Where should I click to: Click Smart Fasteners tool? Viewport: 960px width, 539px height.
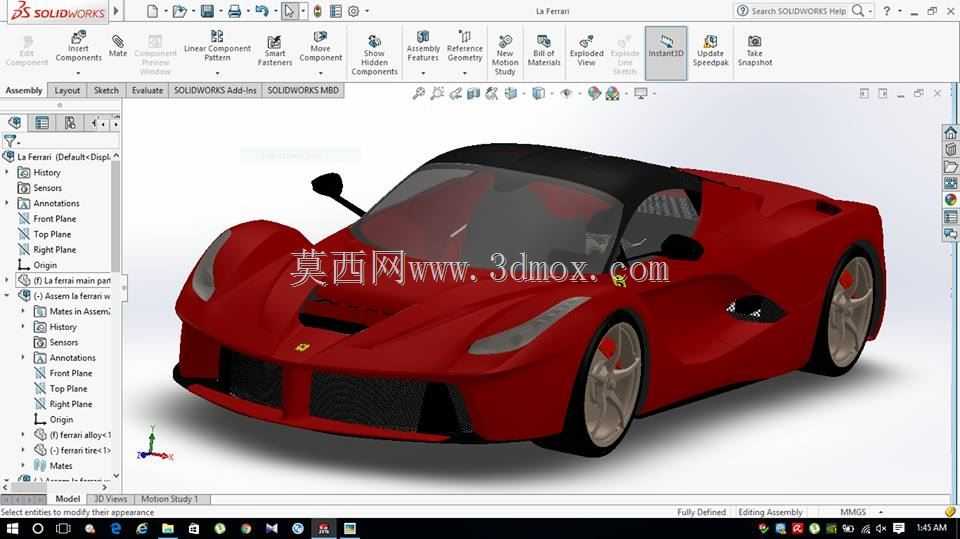coord(274,50)
